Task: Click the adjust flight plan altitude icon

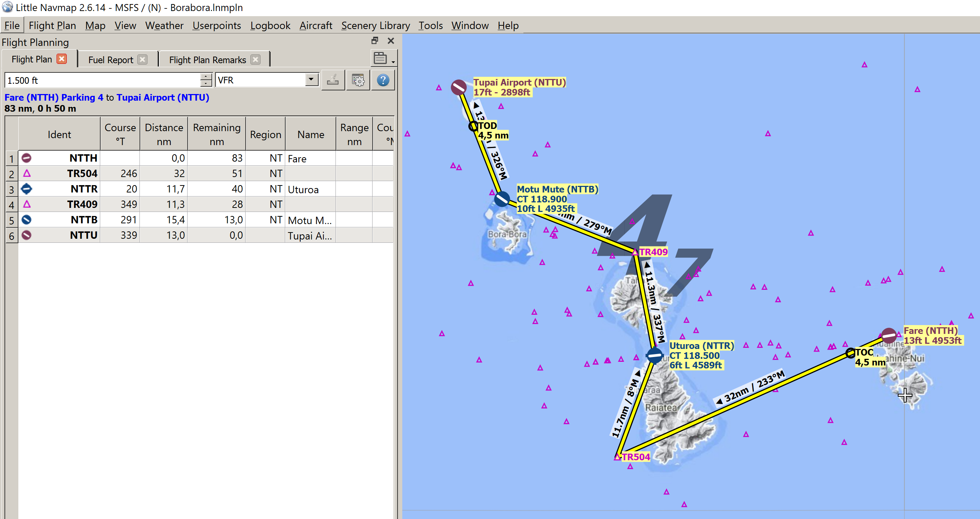Action: tap(333, 80)
